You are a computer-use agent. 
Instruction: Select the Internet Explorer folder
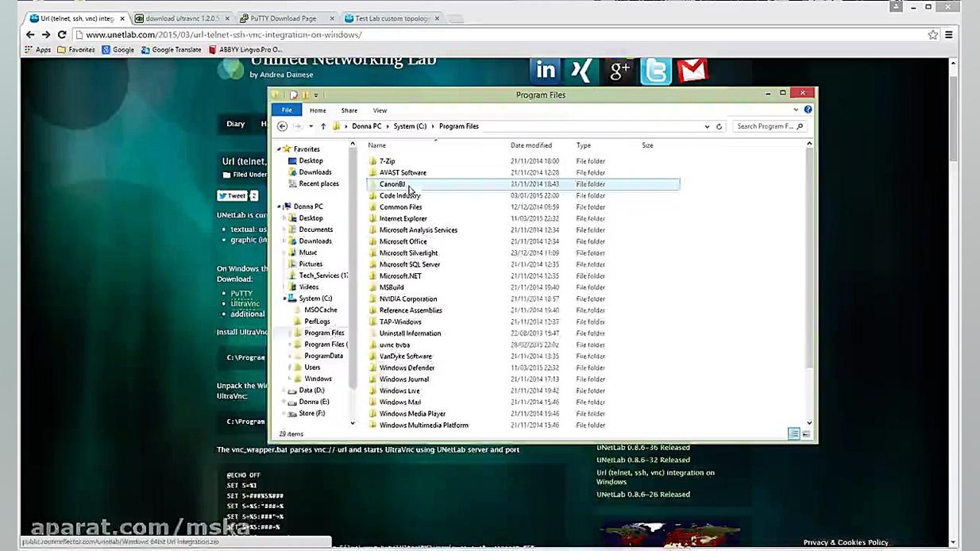tap(403, 218)
